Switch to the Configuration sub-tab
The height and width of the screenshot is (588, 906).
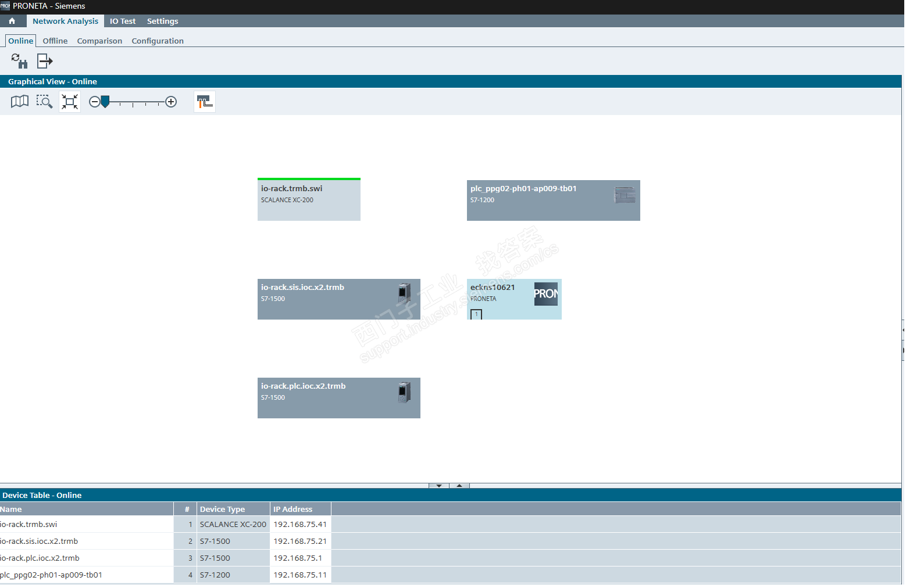coord(158,41)
